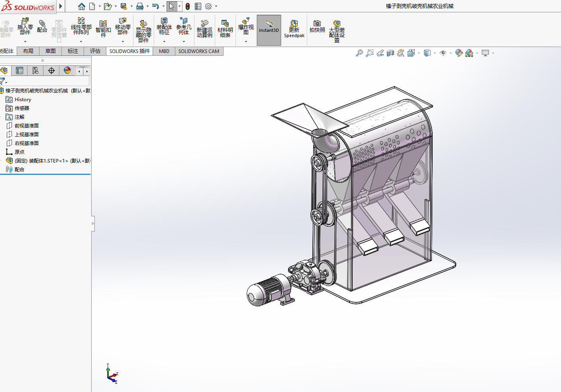This screenshot has height=392, width=561.
Task: Expand the SOLIDWORKS menu flyout arrow
Action: click(61, 6)
